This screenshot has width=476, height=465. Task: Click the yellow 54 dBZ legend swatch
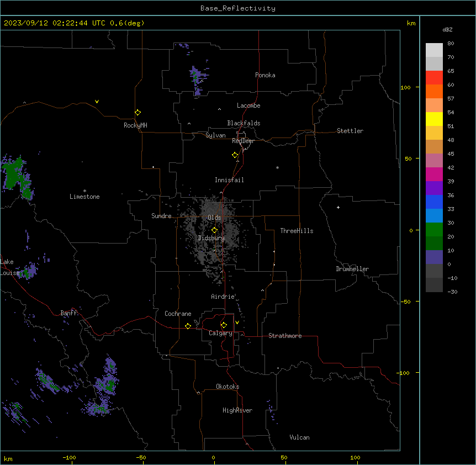click(x=434, y=119)
